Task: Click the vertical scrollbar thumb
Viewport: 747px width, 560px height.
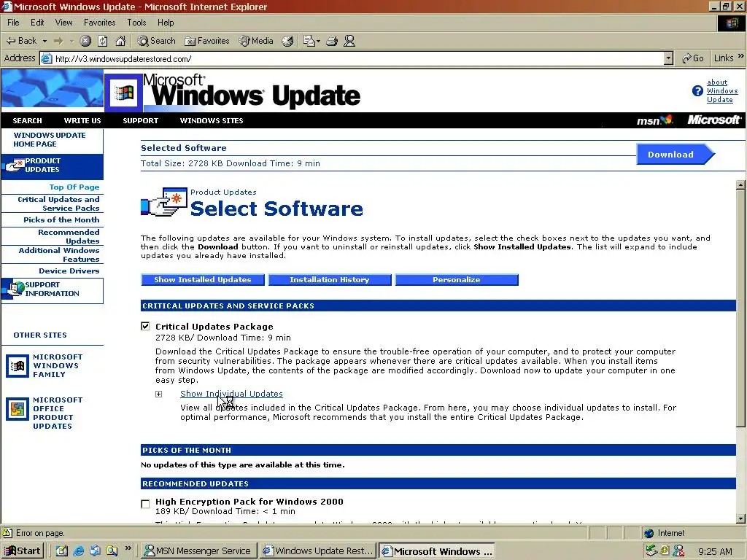Action: pyautogui.click(x=740, y=308)
